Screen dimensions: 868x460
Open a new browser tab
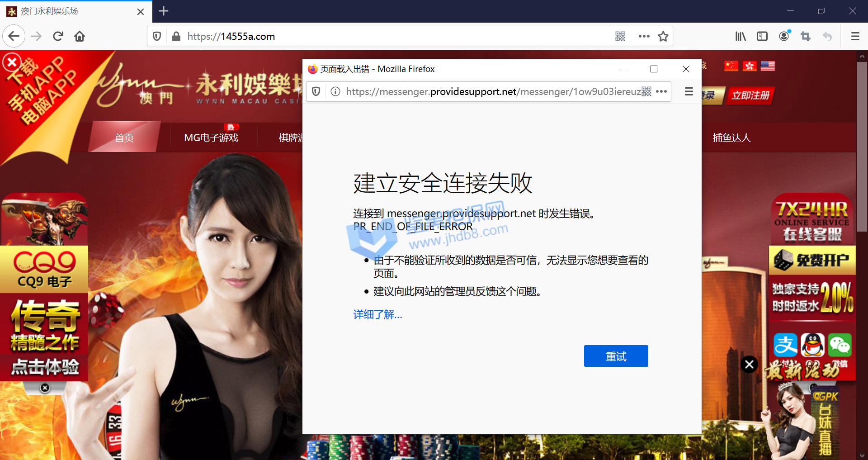(164, 11)
